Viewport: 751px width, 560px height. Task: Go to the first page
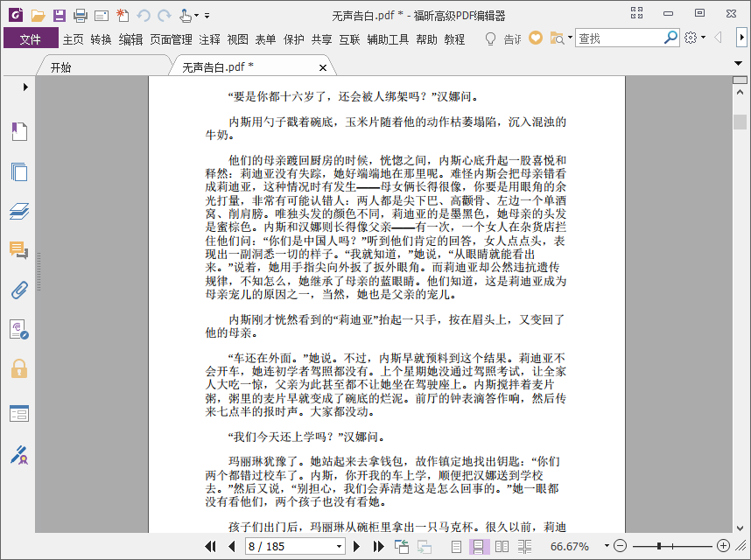(x=210, y=546)
